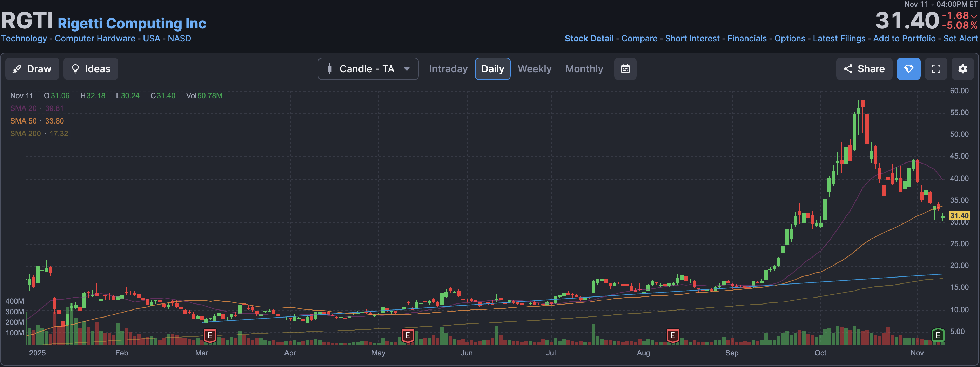Screen dimensions: 980x367
Task: Click the RGTI ticker symbol
Action: [27, 20]
